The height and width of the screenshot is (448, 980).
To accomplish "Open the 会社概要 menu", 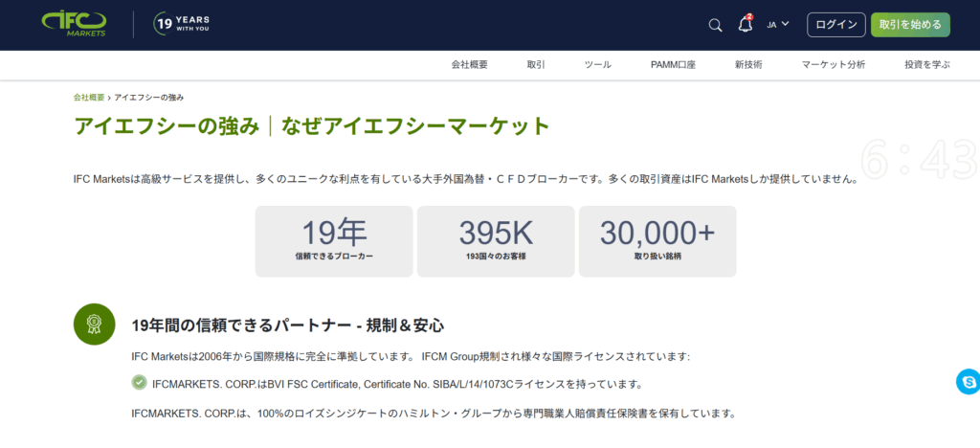I will (x=469, y=65).
